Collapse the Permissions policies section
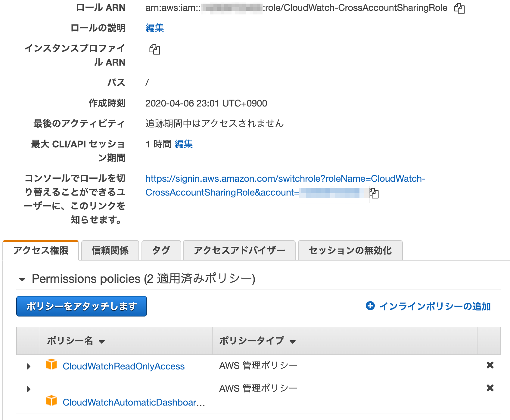This screenshot has height=420, width=510. coord(22,279)
